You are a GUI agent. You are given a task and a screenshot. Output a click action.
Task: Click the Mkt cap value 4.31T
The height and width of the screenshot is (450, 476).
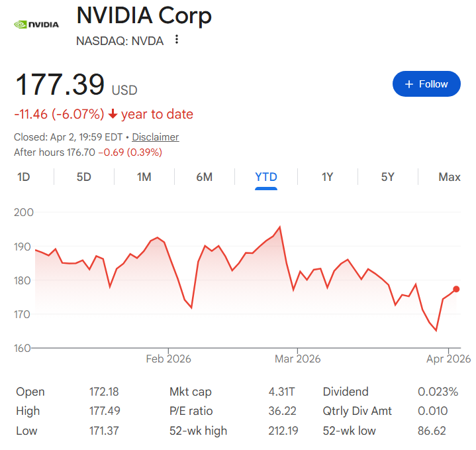[280, 392]
